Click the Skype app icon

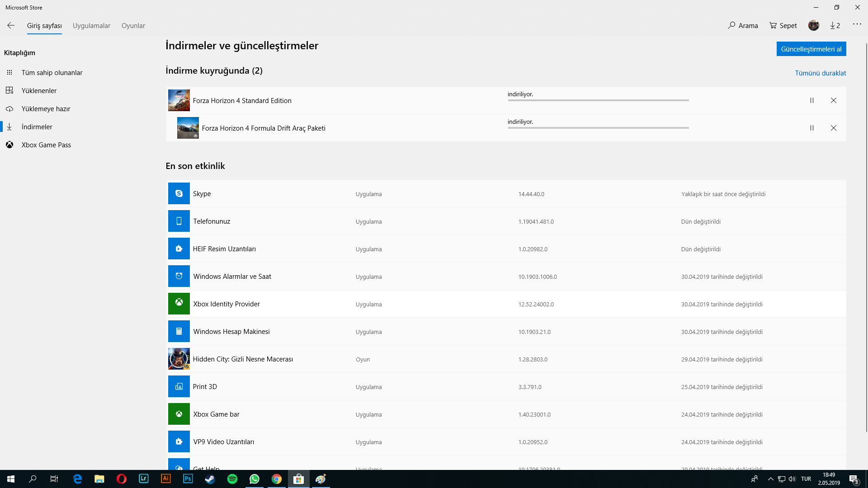179,193
